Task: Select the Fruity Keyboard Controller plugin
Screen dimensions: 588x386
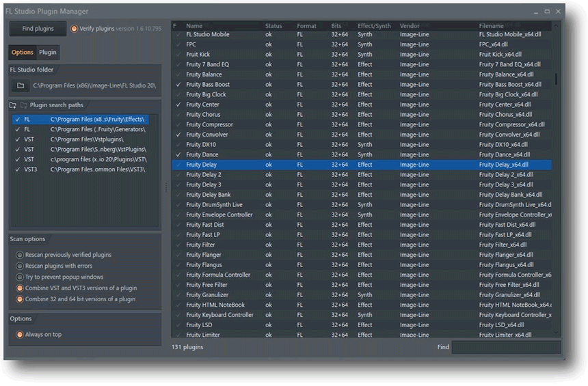Action: pyautogui.click(x=362, y=315)
